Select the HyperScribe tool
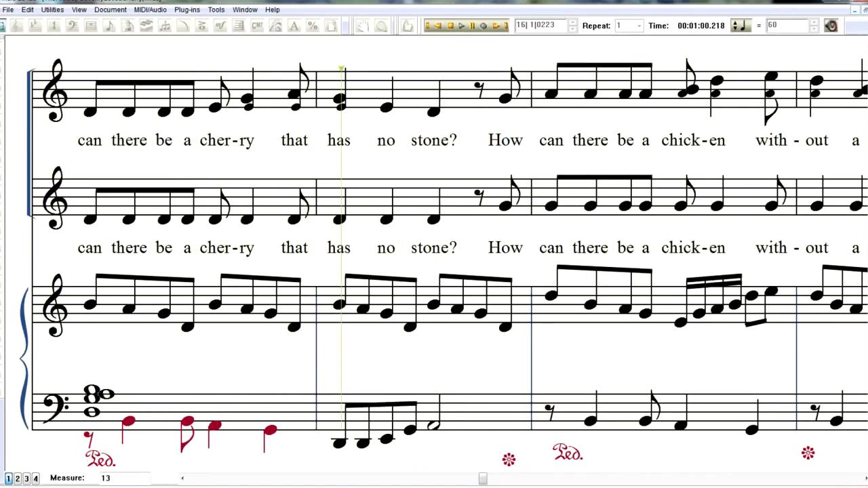Screen dimensions: 868x488 (x=146, y=26)
